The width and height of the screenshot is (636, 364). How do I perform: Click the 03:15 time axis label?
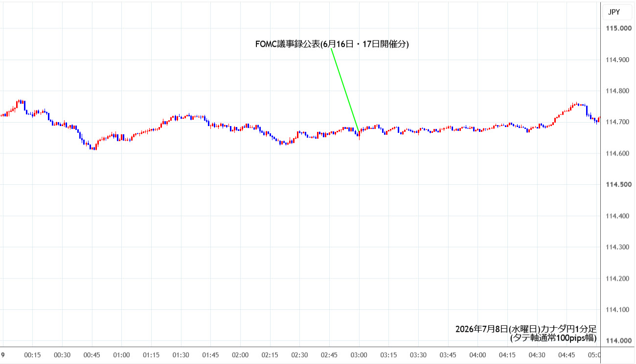pos(388,355)
